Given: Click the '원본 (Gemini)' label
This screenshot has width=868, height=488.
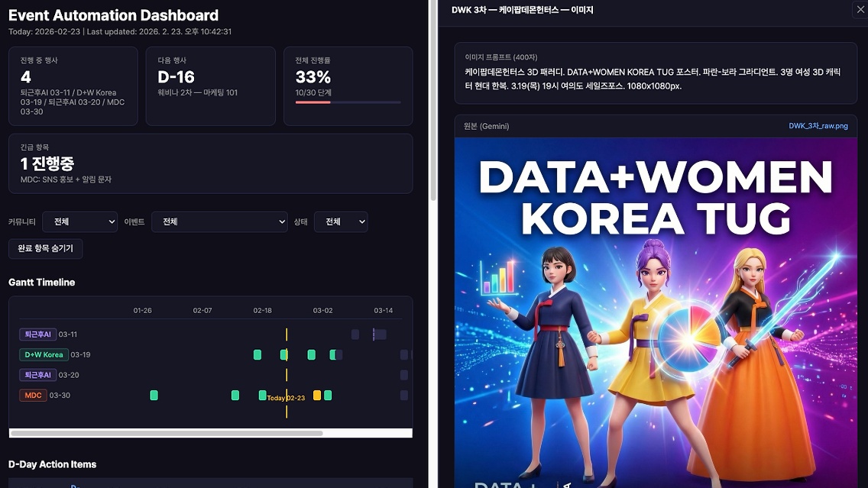Looking at the screenshot, I should click(486, 126).
